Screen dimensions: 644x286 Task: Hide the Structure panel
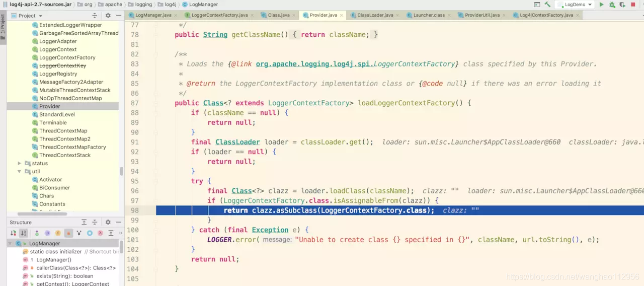tap(118, 222)
